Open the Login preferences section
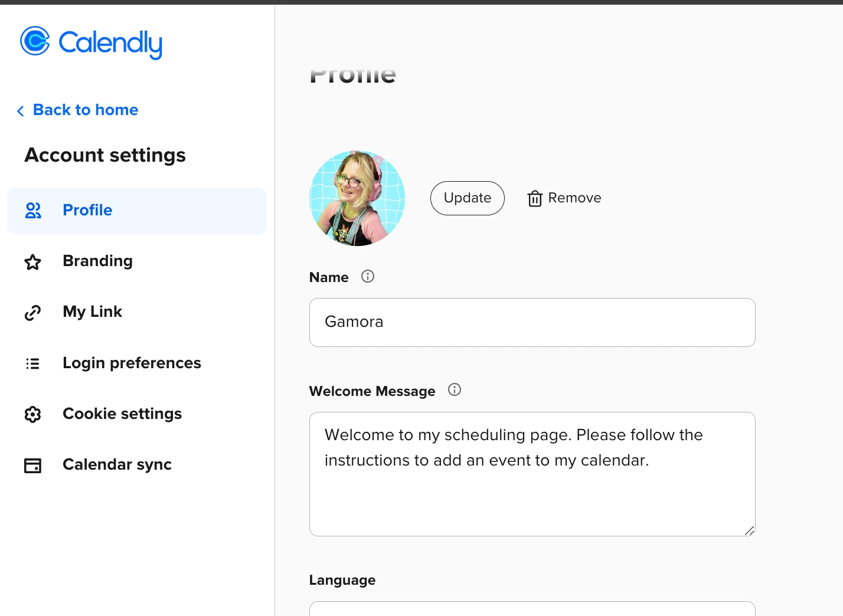843x616 pixels. (x=132, y=363)
